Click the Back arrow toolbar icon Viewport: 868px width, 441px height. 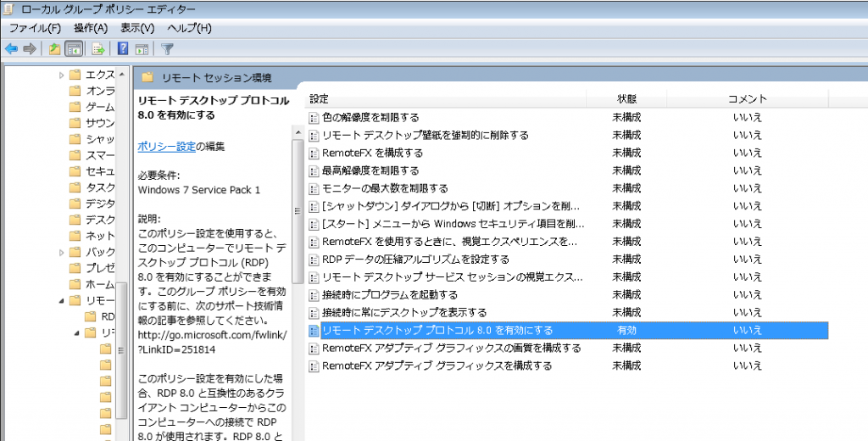11,48
